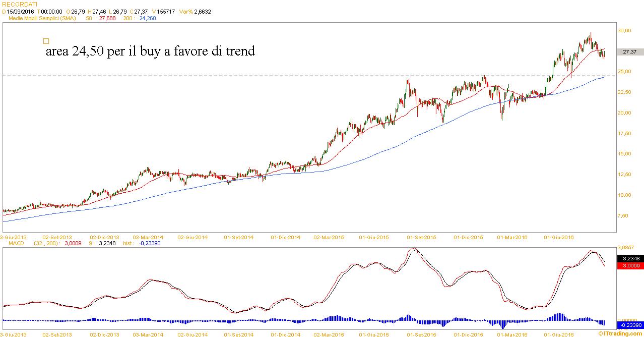Click 01-Dic-2014 date under the price chart

(285, 237)
